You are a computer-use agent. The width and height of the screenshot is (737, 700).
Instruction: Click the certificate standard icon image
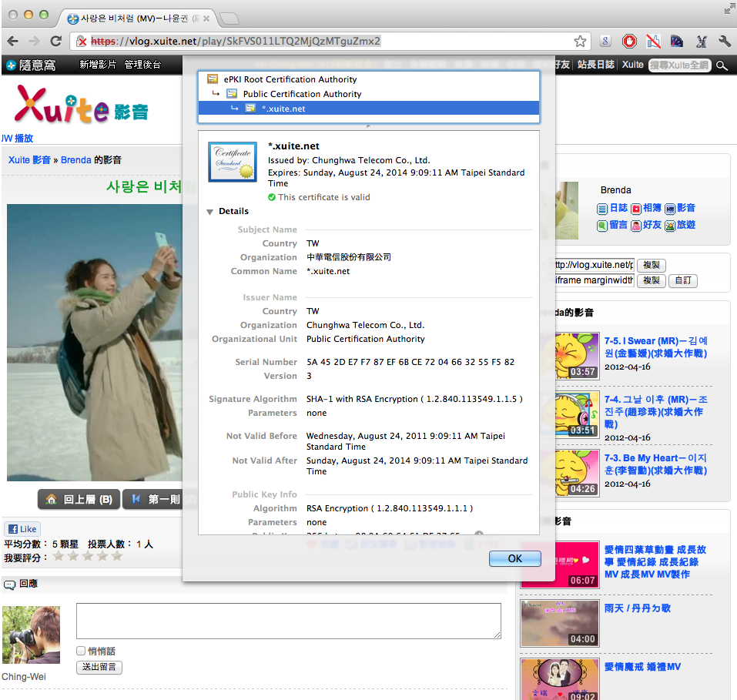233,162
